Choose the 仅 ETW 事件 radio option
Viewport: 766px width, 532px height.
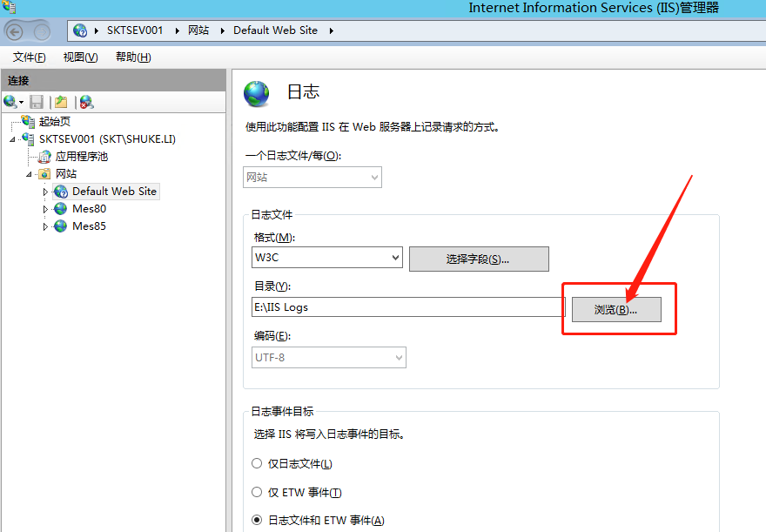(257, 493)
